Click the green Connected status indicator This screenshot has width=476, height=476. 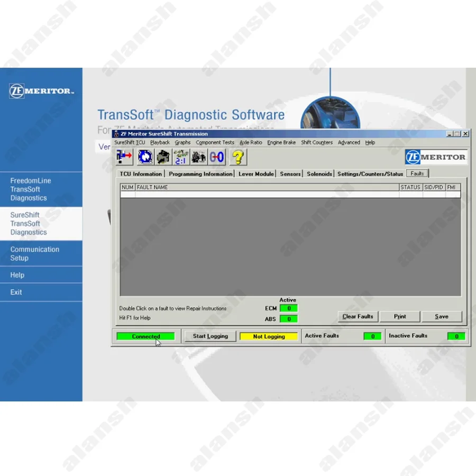click(146, 336)
